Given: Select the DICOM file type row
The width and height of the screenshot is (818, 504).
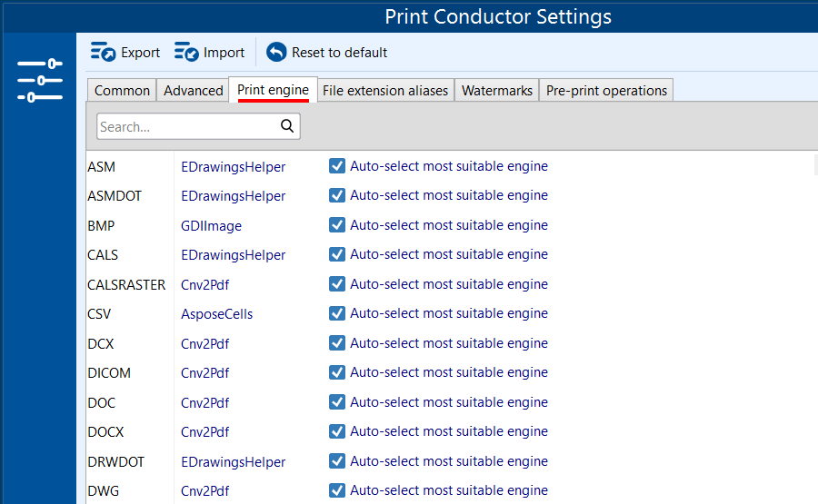Looking at the screenshot, I should (x=109, y=373).
